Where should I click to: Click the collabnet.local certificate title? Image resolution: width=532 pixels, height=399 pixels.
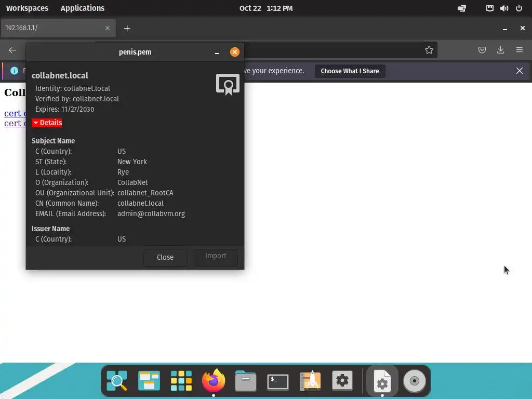point(60,75)
